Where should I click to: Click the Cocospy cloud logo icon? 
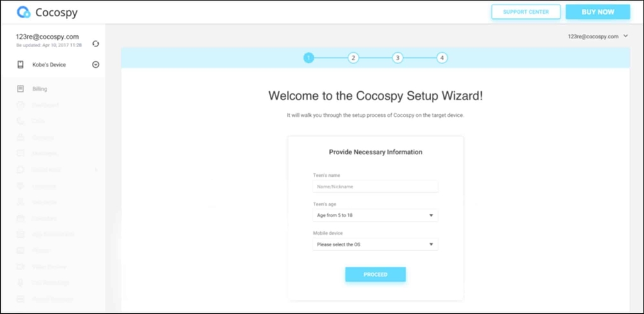[x=24, y=13]
